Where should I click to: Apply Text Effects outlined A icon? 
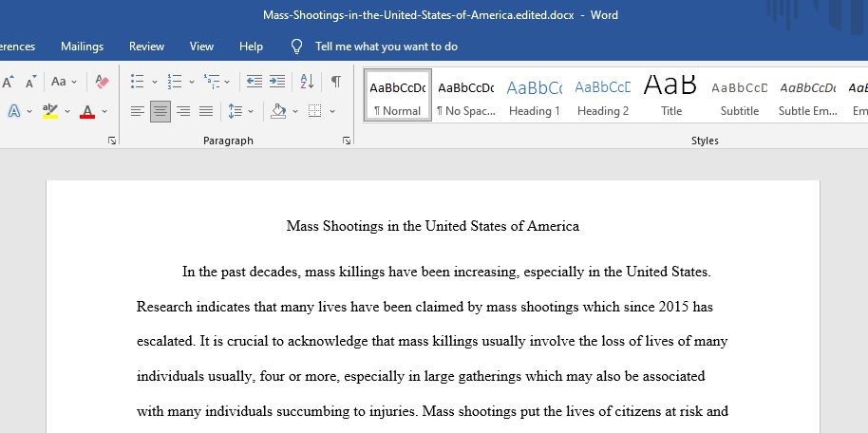pyautogui.click(x=14, y=111)
